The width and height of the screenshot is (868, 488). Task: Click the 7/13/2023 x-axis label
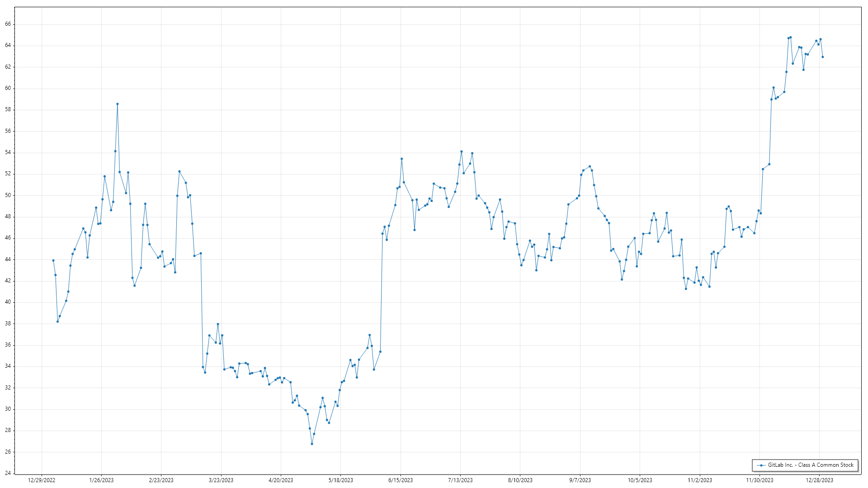[460, 480]
